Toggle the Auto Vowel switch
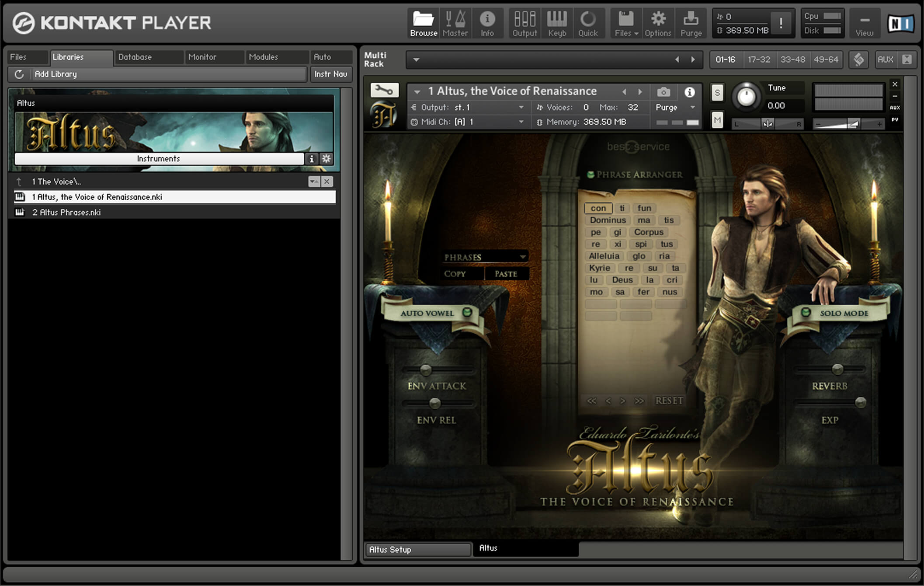The width and height of the screenshot is (924, 586). coord(467,312)
